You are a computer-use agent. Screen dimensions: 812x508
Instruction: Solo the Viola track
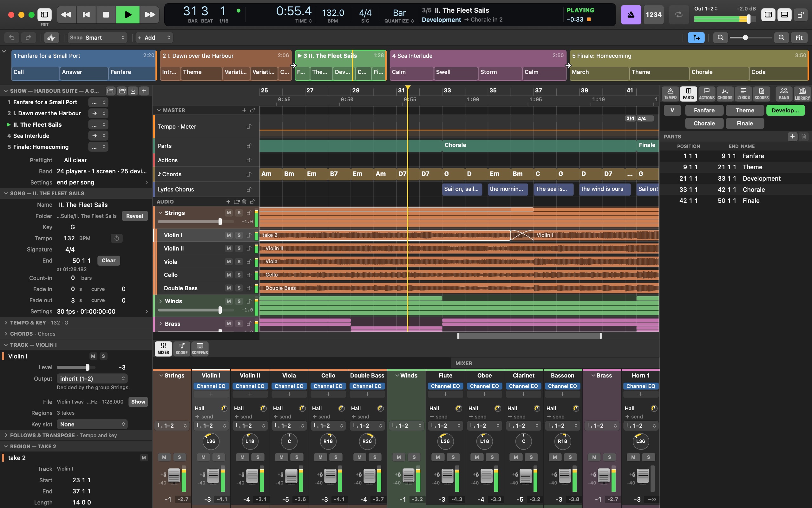coord(239,261)
